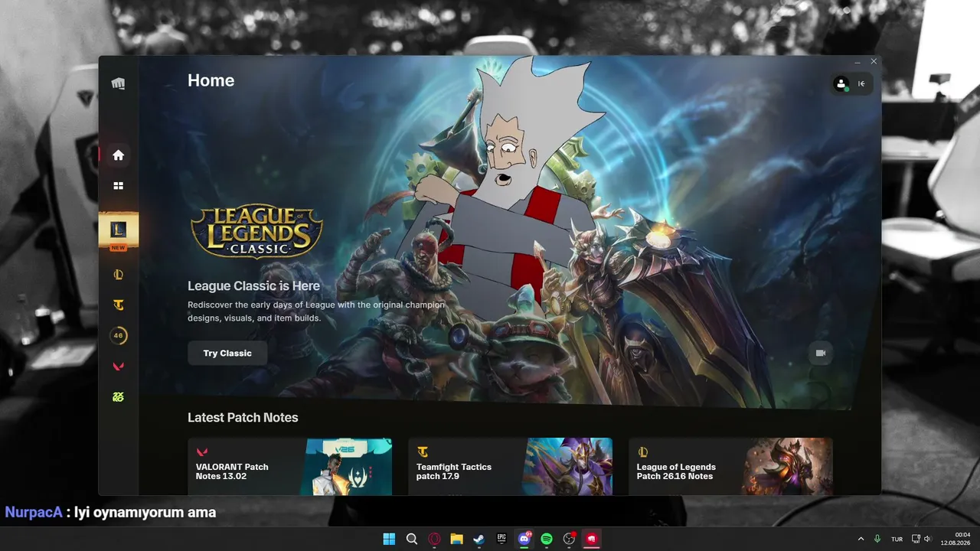
Task: Open Windows Search from the taskbar
Action: pos(412,539)
